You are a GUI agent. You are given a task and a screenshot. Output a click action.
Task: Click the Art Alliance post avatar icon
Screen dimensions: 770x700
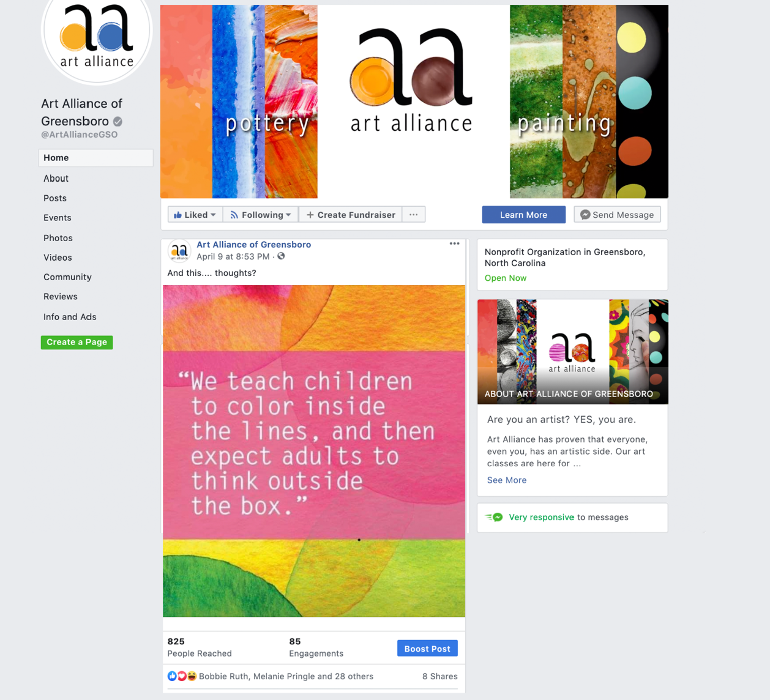point(179,251)
